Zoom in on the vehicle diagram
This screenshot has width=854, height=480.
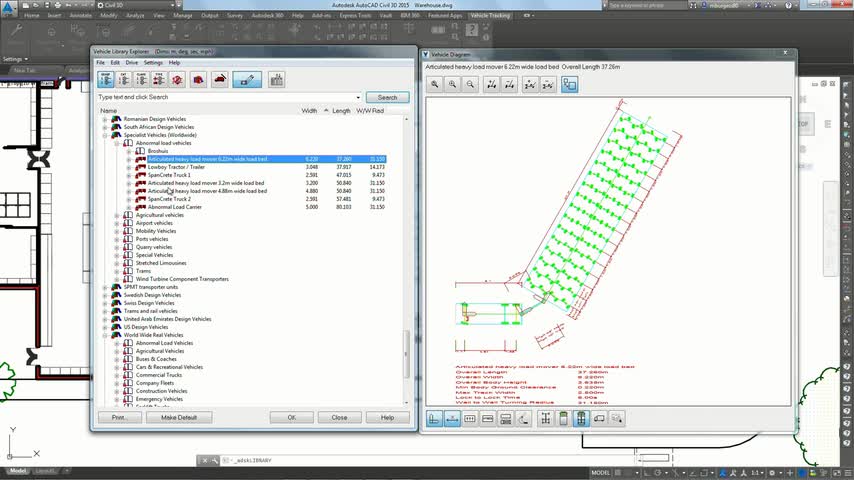click(x=452, y=84)
